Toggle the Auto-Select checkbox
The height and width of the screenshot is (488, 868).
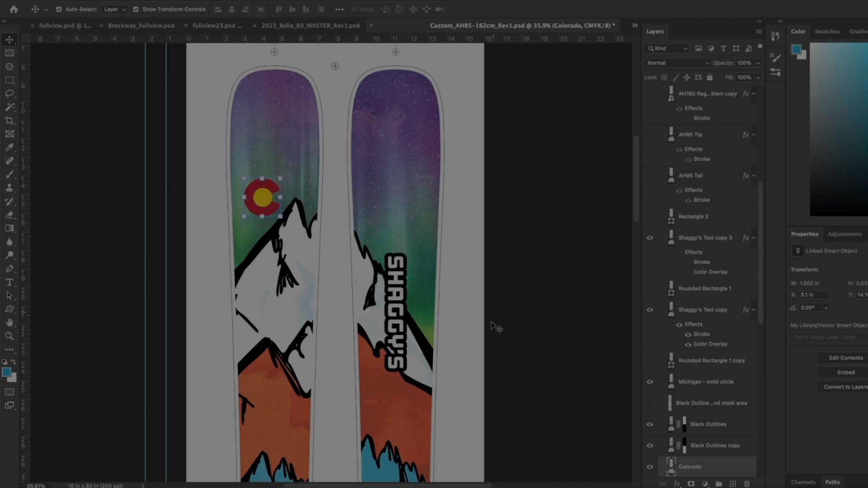pyautogui.click(x=59, y=9)
